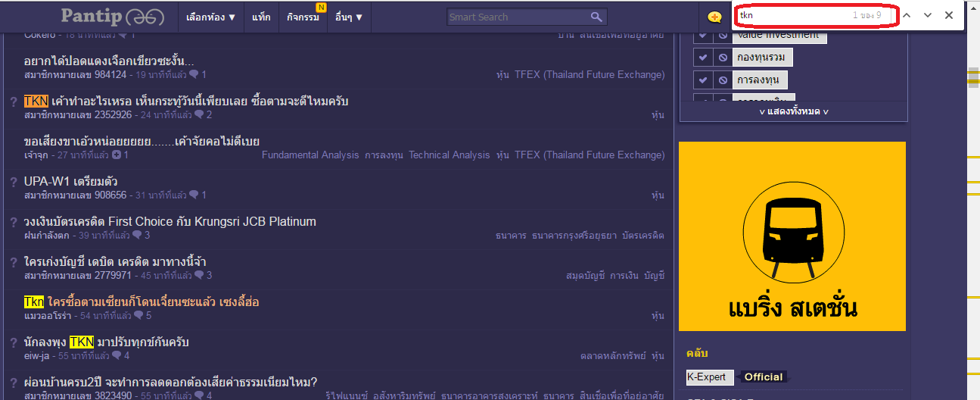This screenshot has height=400, width=980.
Task: Click the yellow new-topic speech bubble icon
Action: click(714, 17)
